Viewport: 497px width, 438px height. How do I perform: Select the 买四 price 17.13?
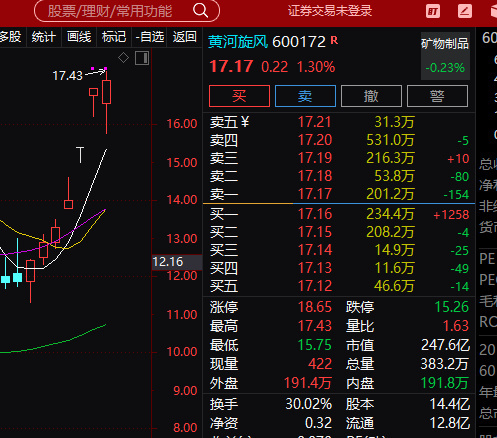click(315, 268)
